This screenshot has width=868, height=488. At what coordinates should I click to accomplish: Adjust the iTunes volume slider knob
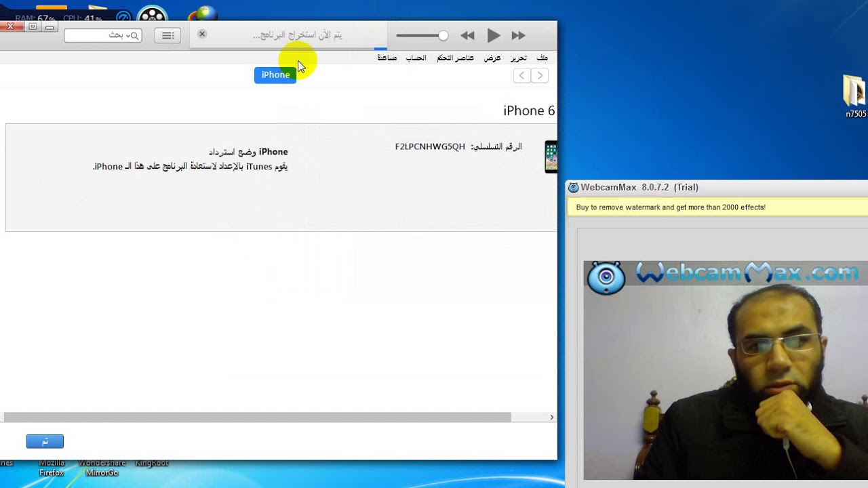point(443,35)
